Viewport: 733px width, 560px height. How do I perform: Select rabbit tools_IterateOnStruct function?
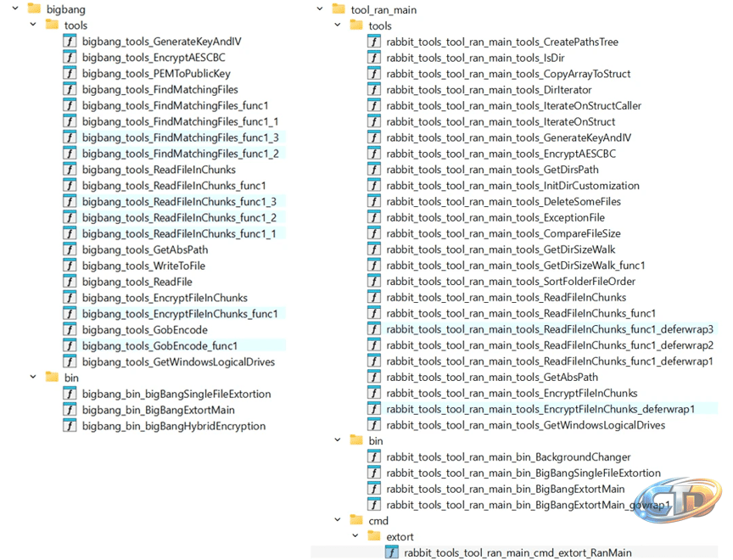pos(501,121)
